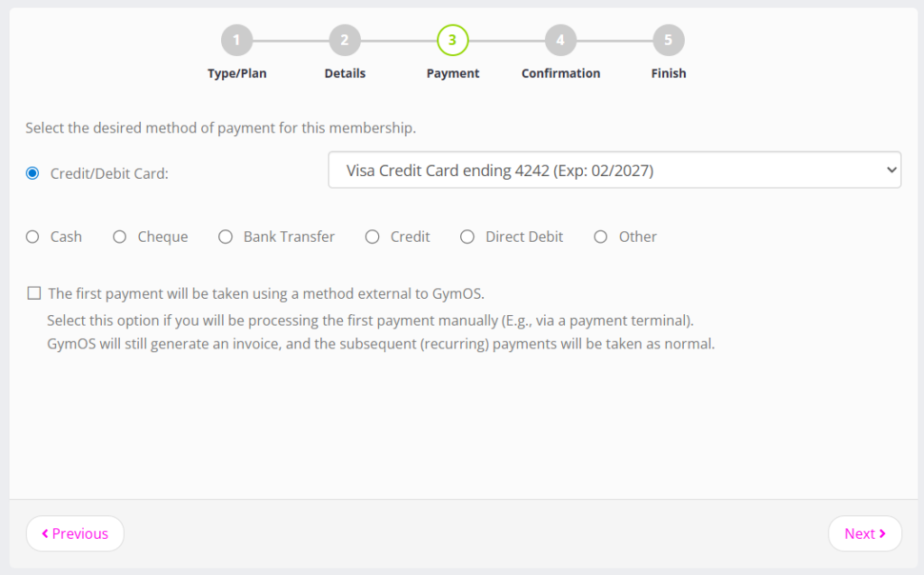The height and width of the screenshot is (575, 924).
Task: Choose Cash payment method
Action: 32,236
